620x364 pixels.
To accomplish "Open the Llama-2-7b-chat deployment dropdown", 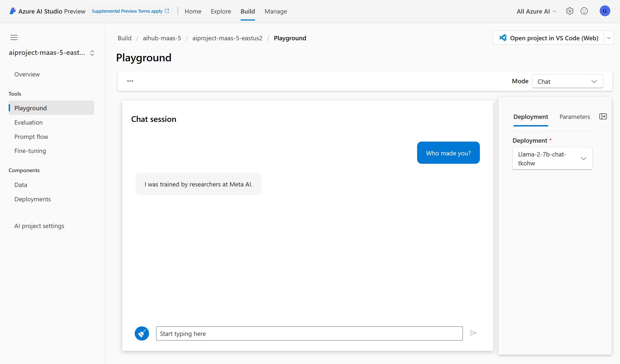I will [552, 158].
